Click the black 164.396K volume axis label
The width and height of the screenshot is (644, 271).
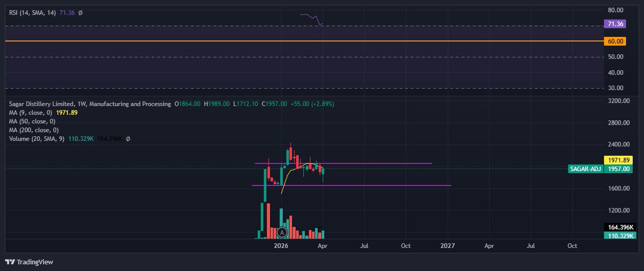coord(619,228)
